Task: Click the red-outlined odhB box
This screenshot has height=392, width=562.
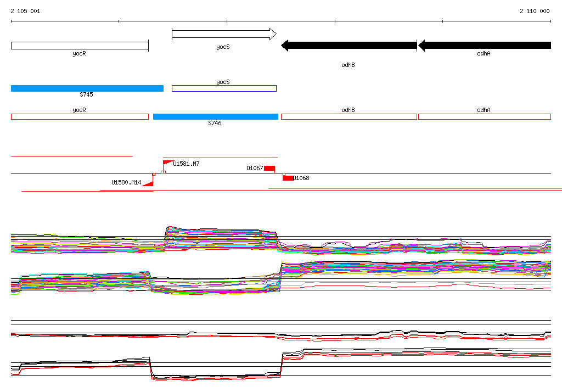Action: (349, 116)
